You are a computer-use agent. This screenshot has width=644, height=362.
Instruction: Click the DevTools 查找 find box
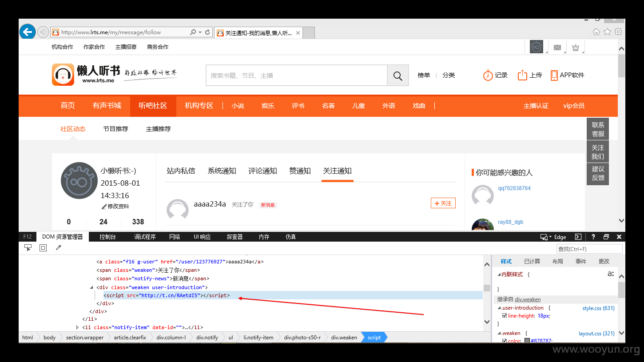590,249
